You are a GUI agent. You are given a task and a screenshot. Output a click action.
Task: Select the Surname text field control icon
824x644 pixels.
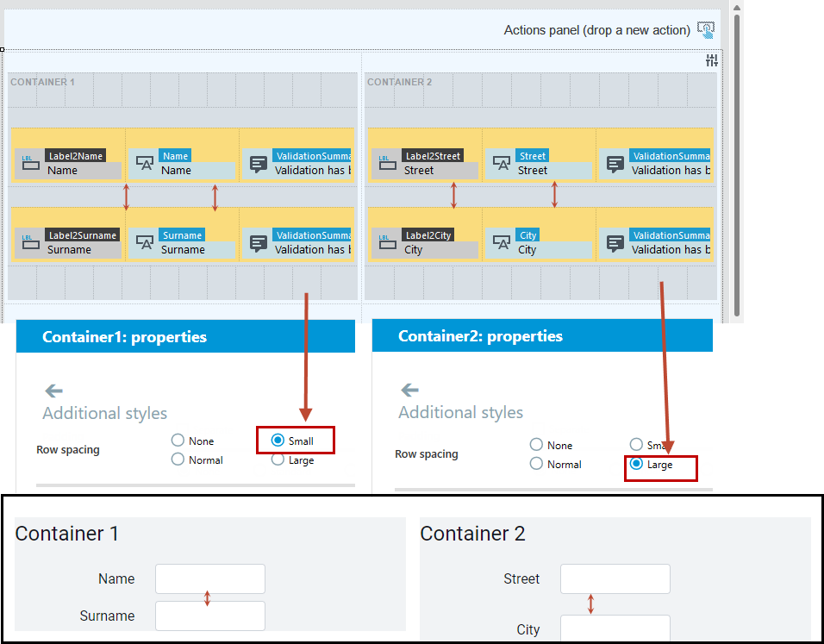pos(145,243)
